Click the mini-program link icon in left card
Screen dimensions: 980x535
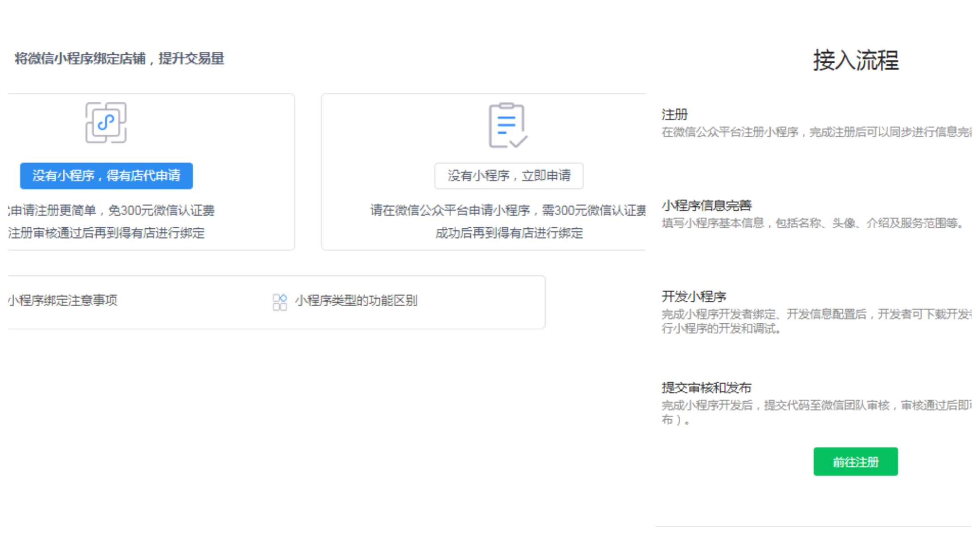pyautogui.click(x=106, y=123)
